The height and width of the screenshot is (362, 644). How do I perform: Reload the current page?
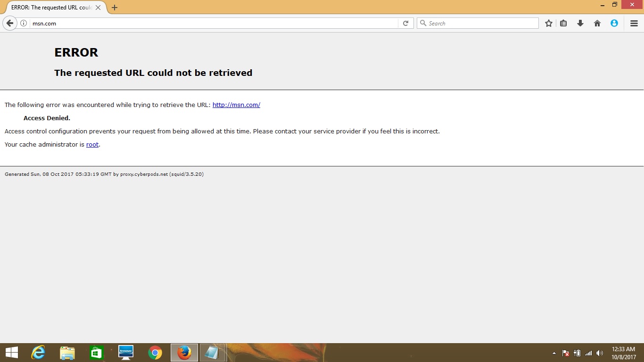pos(405,23)
